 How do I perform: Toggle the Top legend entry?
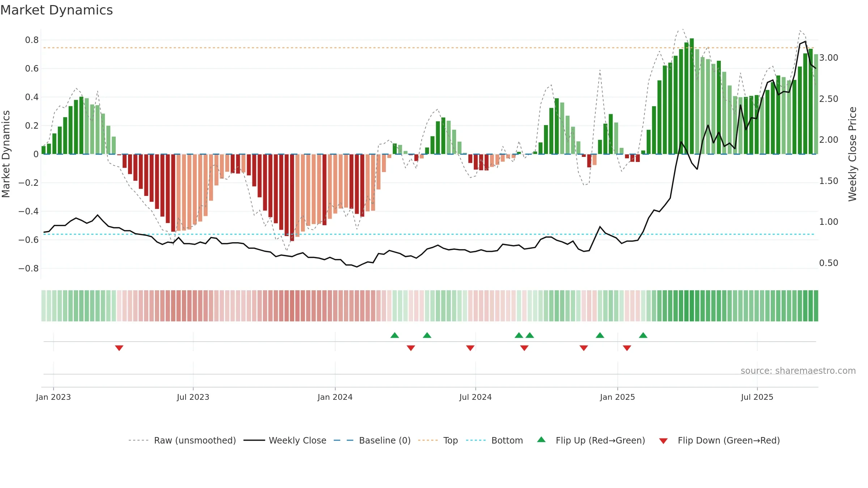[438, 440]
